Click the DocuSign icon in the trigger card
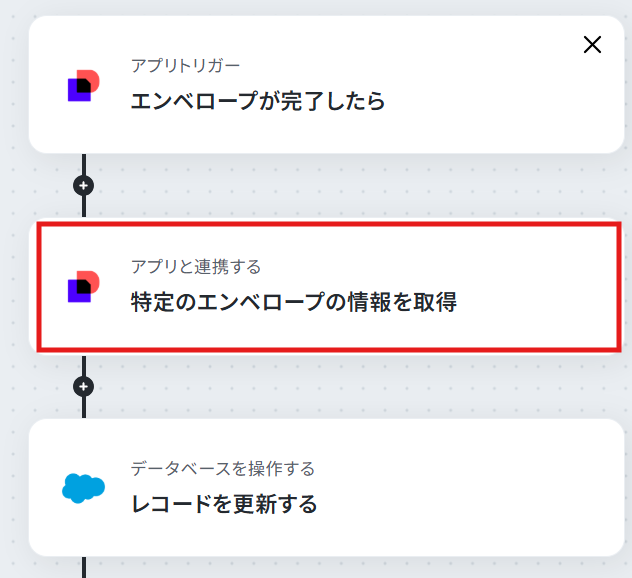This screenshot has width=632, height=578. pyautogui.click(x=83, y=85)
